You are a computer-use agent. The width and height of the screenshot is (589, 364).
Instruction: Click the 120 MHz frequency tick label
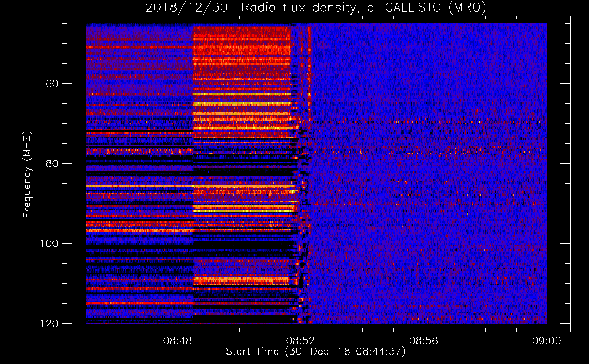[x=49, y=324]
